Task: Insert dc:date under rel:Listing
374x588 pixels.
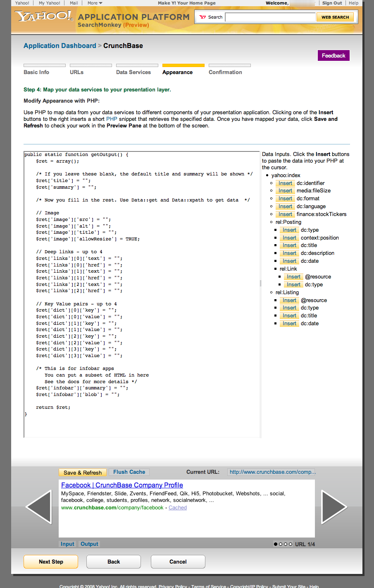Action: pos(289,324)
